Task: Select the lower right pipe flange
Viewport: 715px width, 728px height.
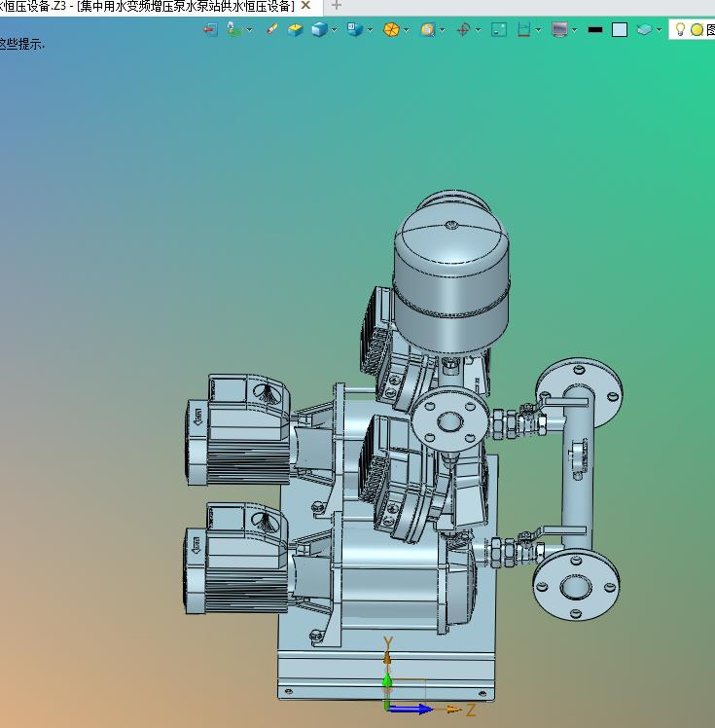Action: pos(576,586)
